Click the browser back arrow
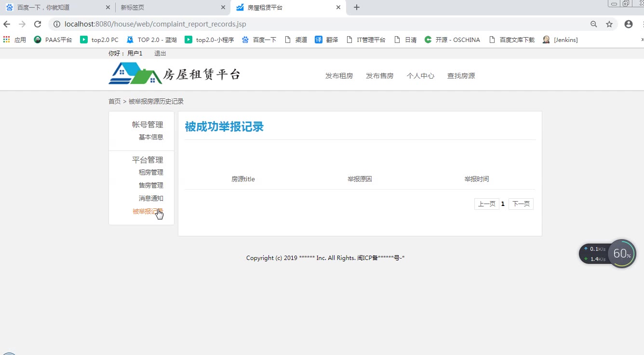 point(7,24)
